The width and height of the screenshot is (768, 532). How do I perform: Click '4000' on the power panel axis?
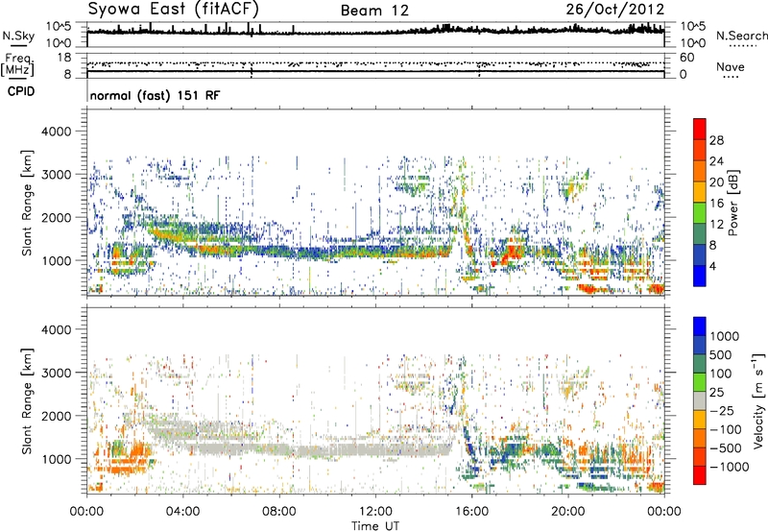coord(56,132)
